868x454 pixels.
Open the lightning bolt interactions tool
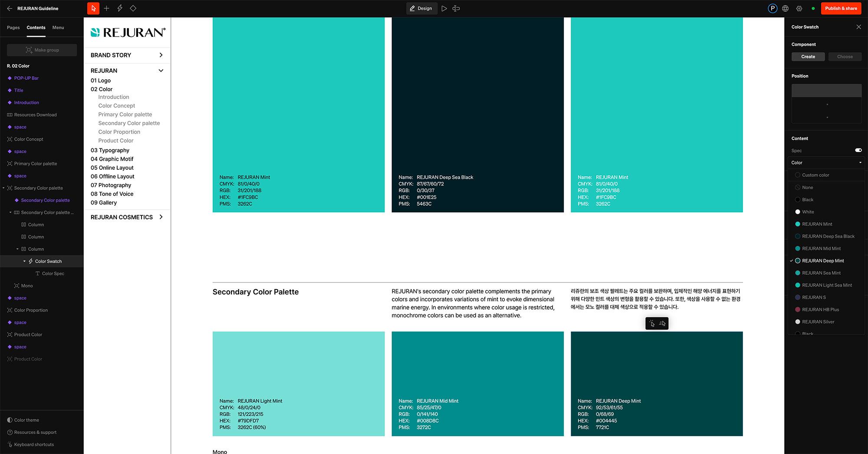coord(120,8)
